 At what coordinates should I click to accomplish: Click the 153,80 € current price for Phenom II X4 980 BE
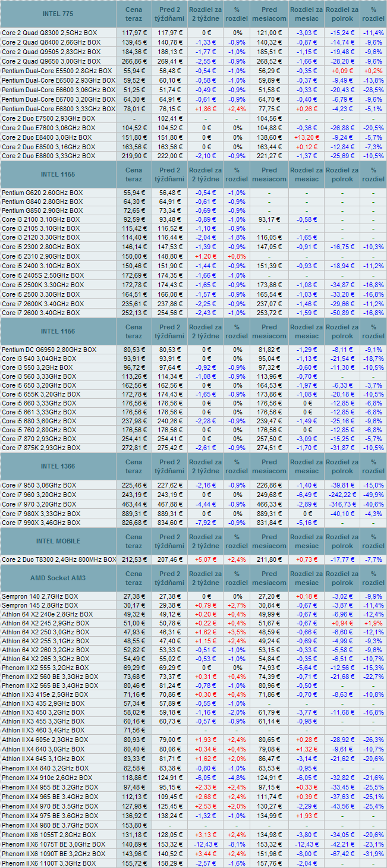tap(134, 825)
